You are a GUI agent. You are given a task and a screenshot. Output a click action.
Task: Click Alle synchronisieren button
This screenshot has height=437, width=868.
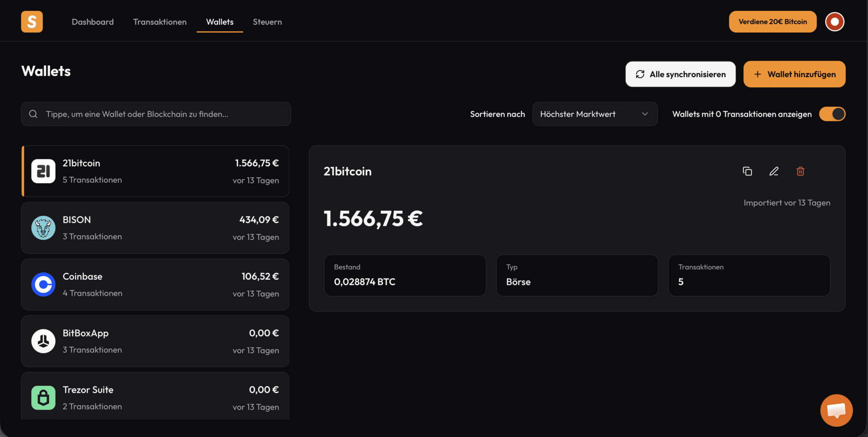point(680,74)
